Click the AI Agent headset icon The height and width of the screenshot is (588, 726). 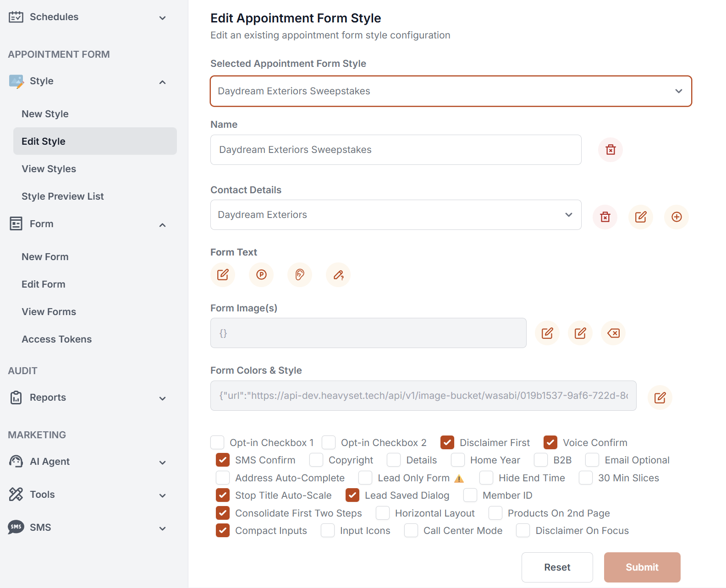pos(16,462)
